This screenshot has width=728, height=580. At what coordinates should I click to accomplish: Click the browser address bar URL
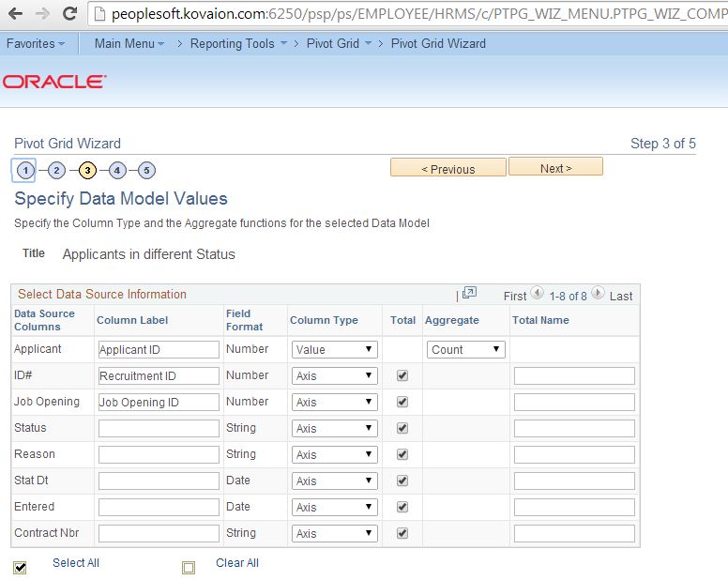tap(418, 14)
